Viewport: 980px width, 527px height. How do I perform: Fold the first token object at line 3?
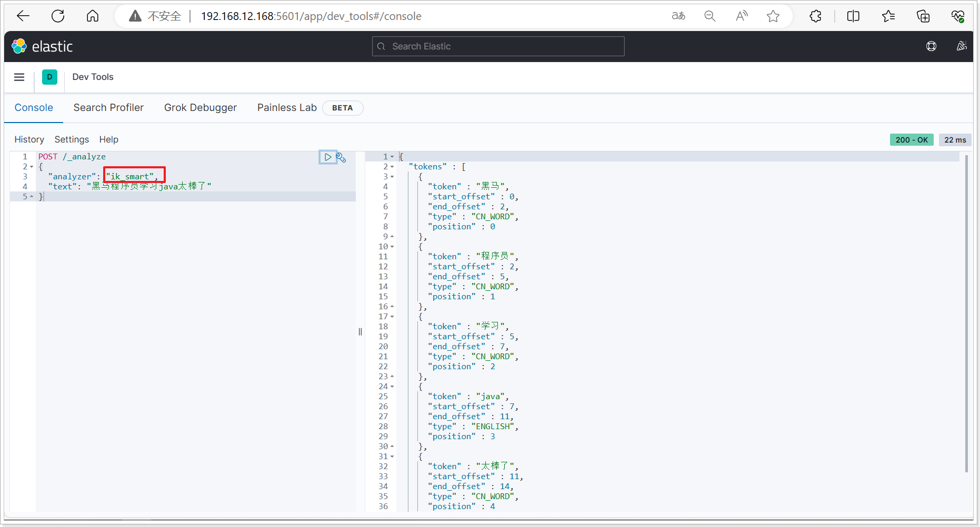[x=392, y=177]
